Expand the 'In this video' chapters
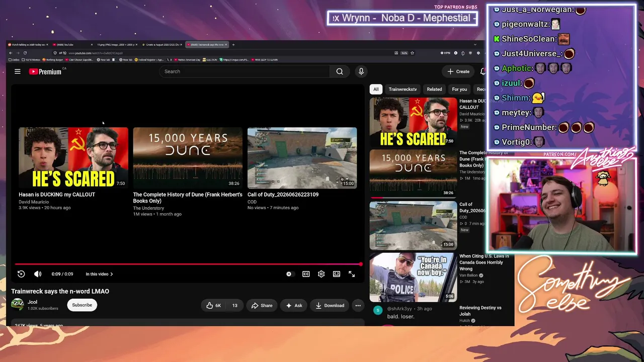Image resolution: width=644 pixels, height=362 pixels. (99, 274)
